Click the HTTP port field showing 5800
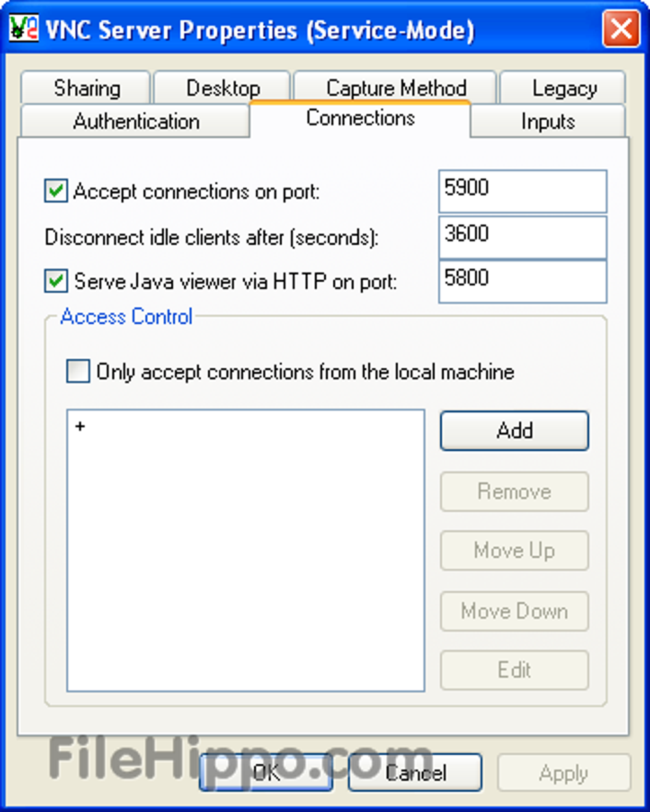 tap(522, 281)
